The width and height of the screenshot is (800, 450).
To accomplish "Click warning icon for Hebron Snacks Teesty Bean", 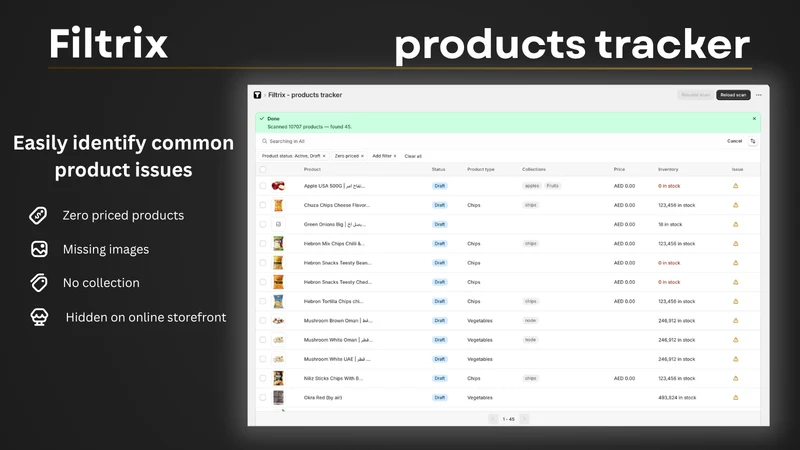I will tap(736, 263).
